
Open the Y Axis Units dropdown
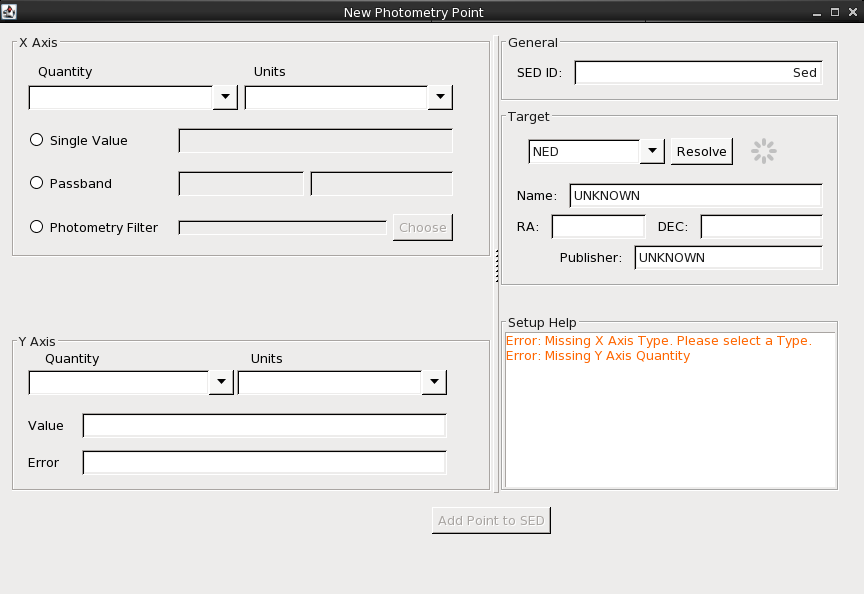[434, 382]
